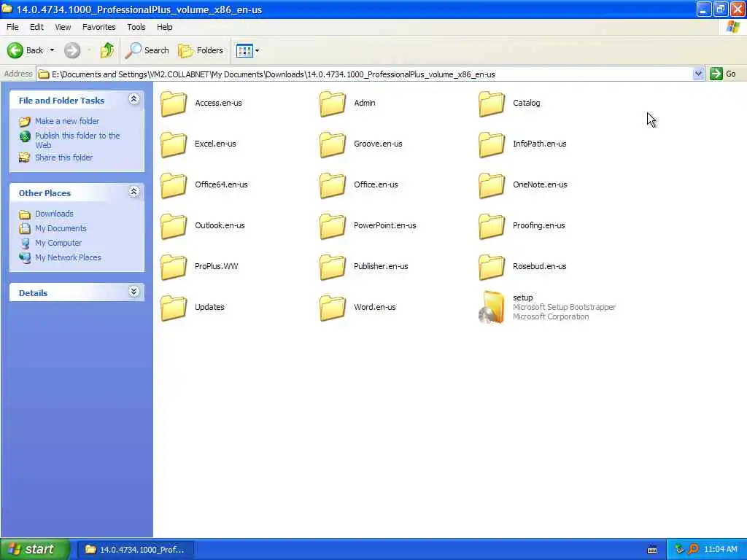Click Publish this folder to the Web
Image resolution: width=747 pixels, height=560 pixels.
tap(77, 140)
